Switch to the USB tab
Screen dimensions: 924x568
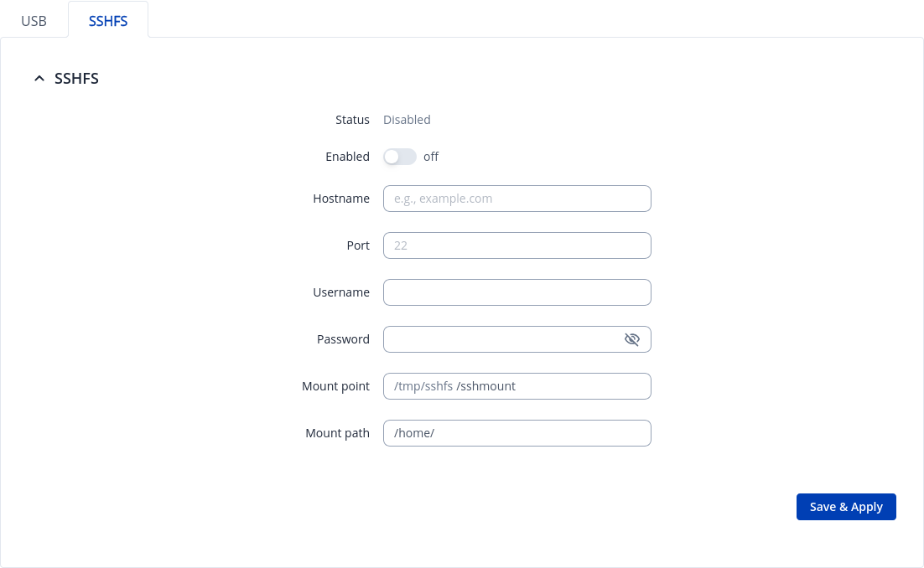[34, 21]
